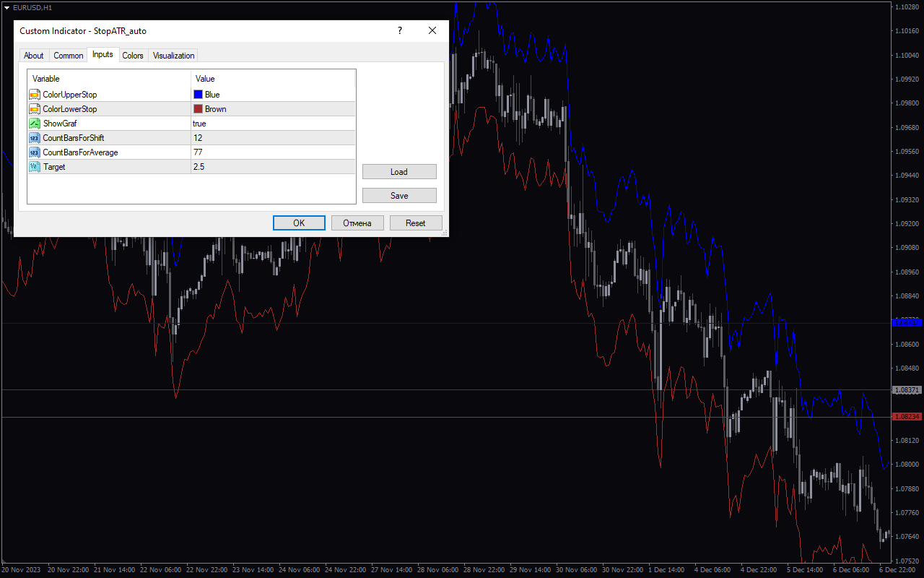Click the help question mark in dialog title bar
Image resolution: width=924 pixels, height=578 pixels.
coord(400,30)
